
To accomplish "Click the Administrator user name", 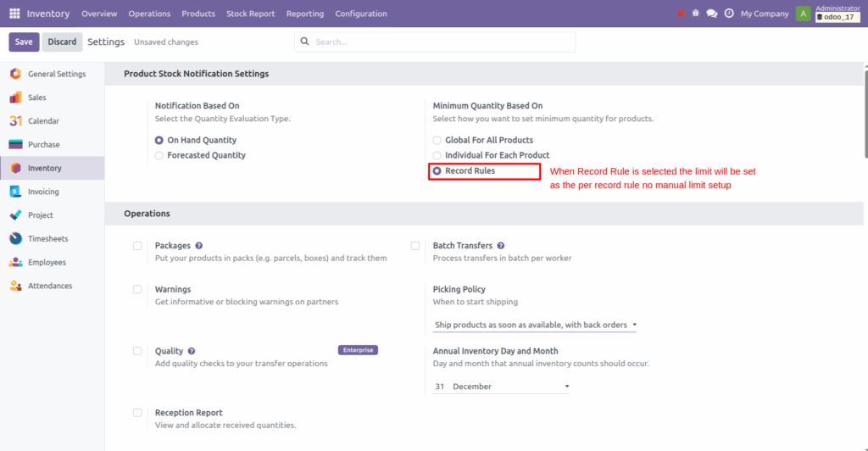I will (837, 8).
